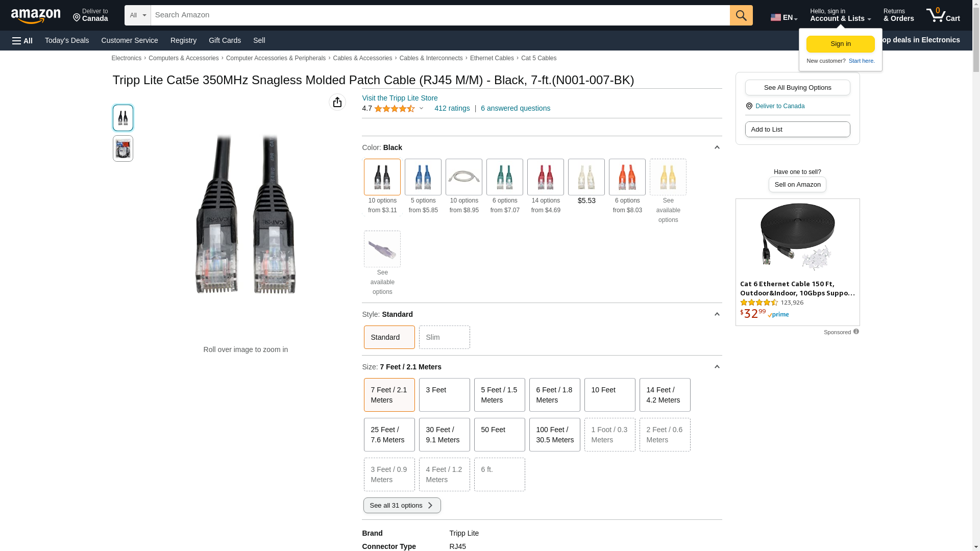Click See All Buying Options button
The image size is (980, 551).
pyautogui.click(x=797, y=87)
